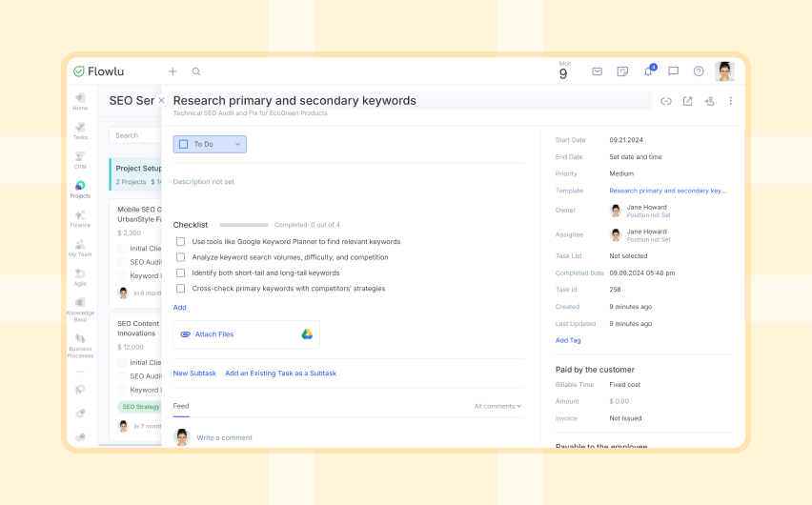Open task in new window icon
The height and width of the screenshot is (505, 812).
pos(687,101)
